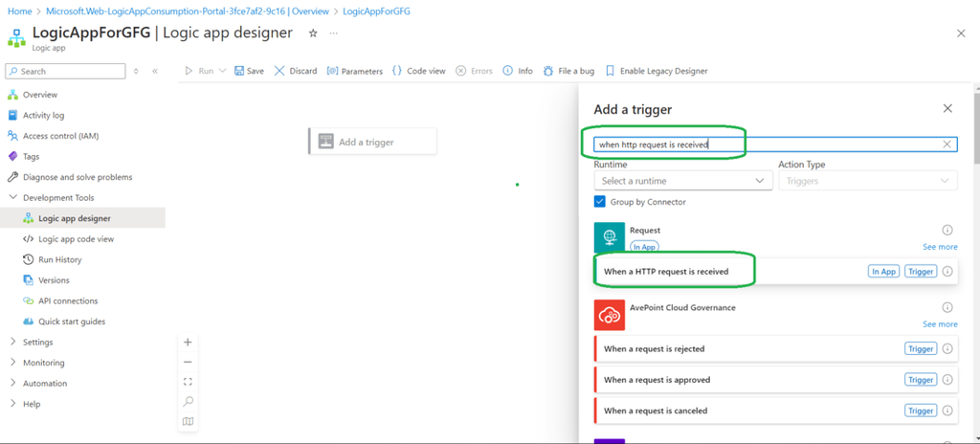Toggle the minimap icon on canvas
The height and width of the screenshot is (444, 980).
coord(188,421)
